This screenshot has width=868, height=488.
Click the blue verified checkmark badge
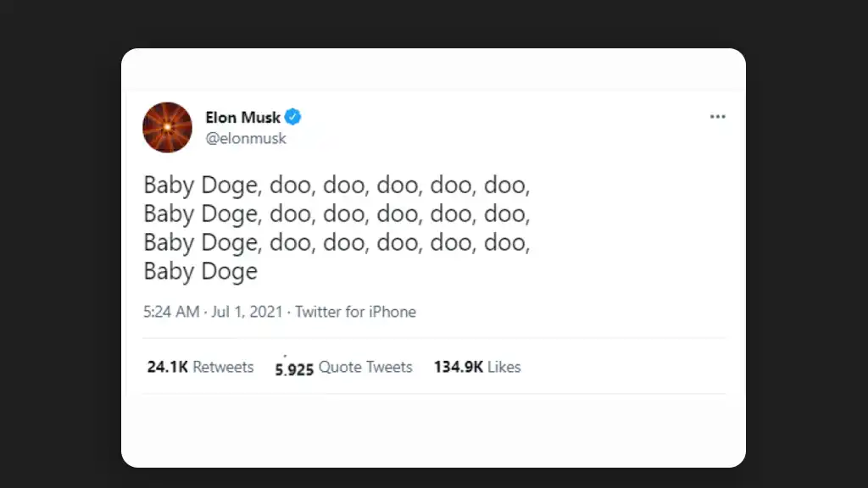(292, 117)
